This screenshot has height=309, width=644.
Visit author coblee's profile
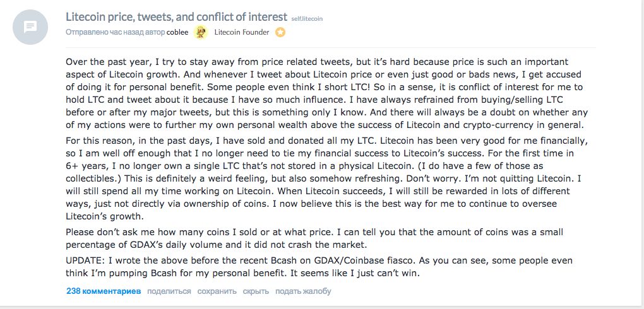(177, 32)
